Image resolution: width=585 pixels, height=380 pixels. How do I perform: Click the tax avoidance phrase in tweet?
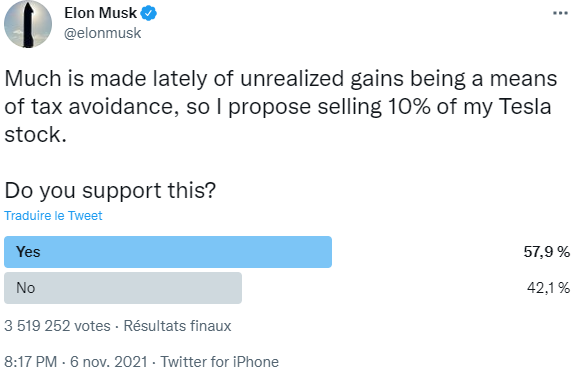103,107
